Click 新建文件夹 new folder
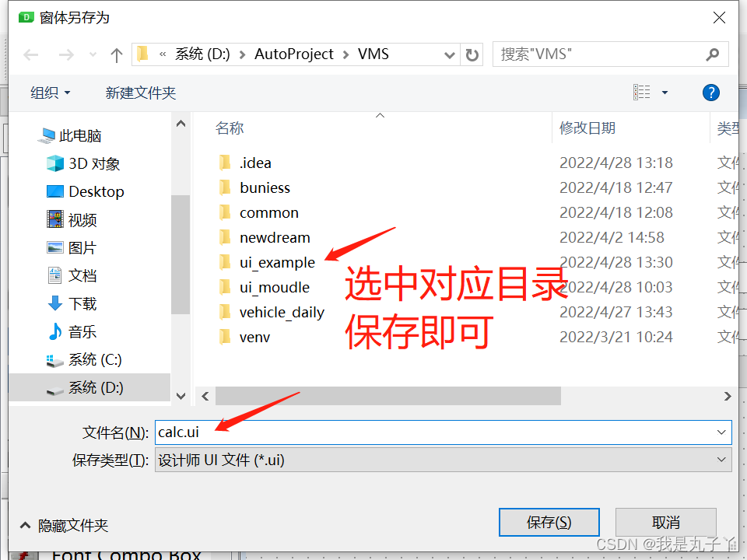This screenshot has width=747, height=560. tap(141, 93)
